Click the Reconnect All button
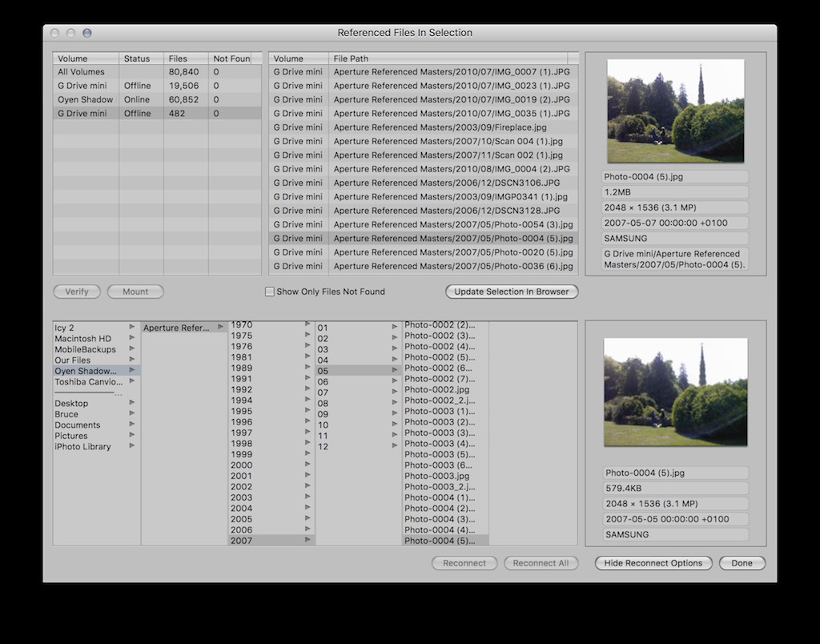The width and height of the screenshot is (820, 644). [x=541, y=563]
